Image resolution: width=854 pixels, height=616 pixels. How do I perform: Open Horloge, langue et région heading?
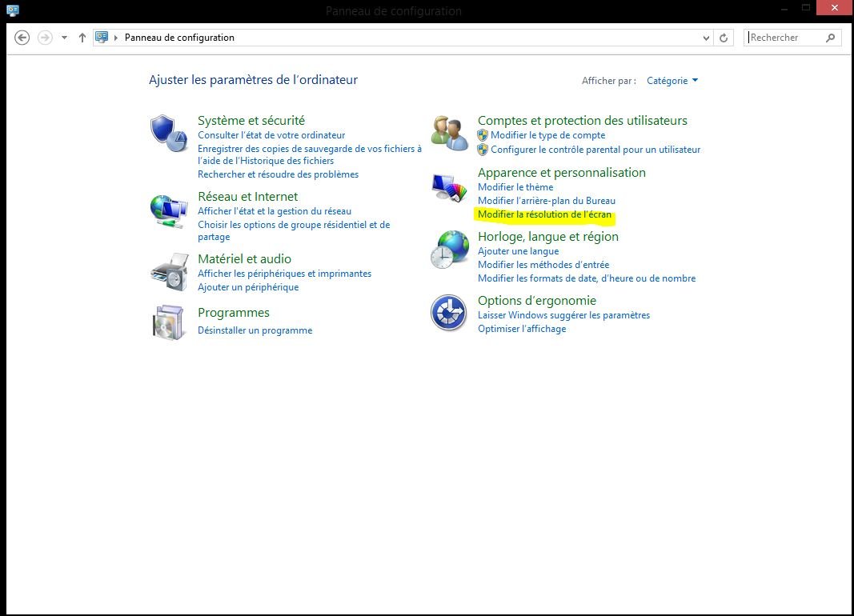click(x=548, y=237)
